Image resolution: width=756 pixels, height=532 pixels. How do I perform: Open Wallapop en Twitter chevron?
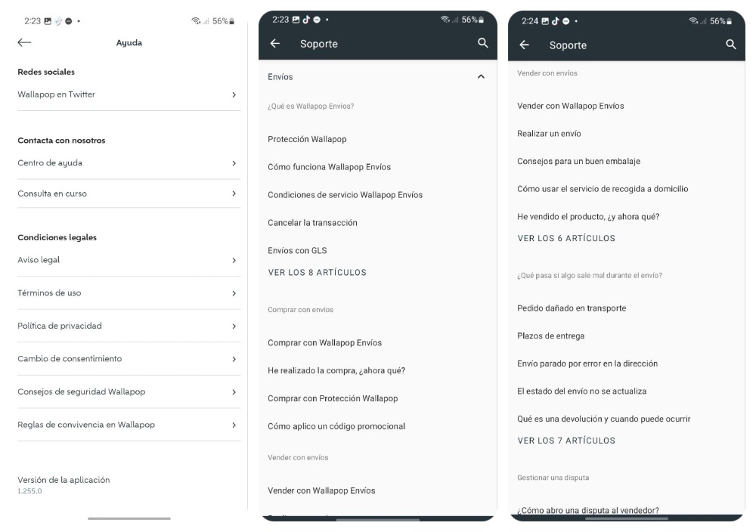(234, 95)
